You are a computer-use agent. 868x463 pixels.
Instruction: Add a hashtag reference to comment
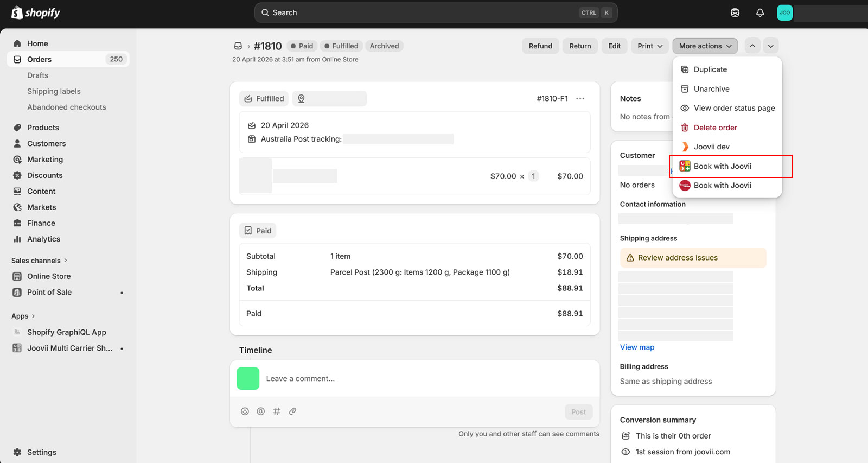[277, 411]
